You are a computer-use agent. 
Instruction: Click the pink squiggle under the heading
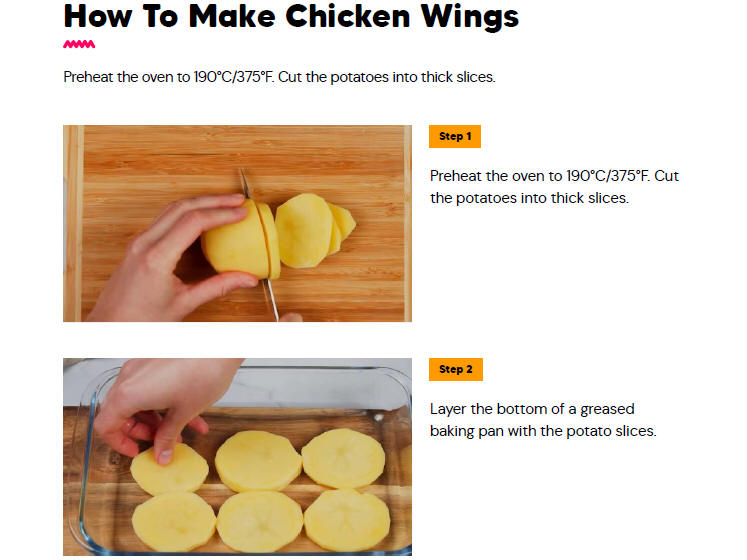[x=79, y=44]
